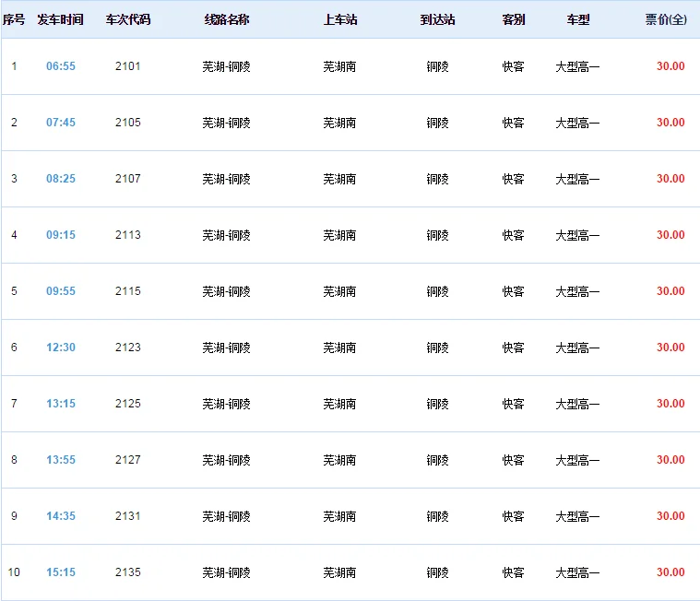Open the 08:25 departure schedule
Viewport: 700px width, 601px height.
pyautogui.click(x=61, y=179)
